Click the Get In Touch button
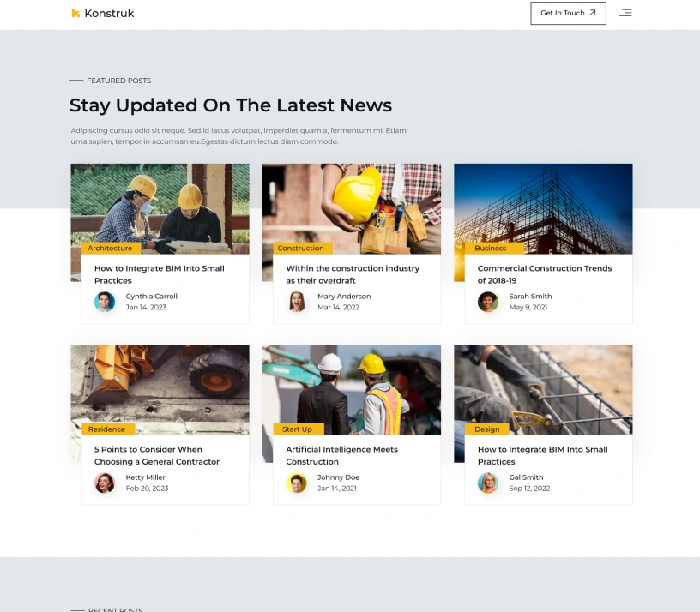This screenshot has height=612, width=700. (568, 14)
